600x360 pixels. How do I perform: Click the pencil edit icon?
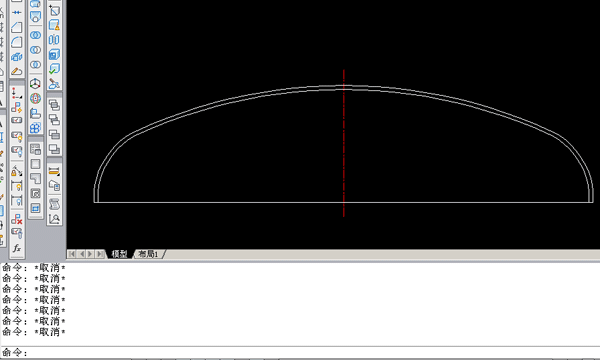[x=16, y=71]
